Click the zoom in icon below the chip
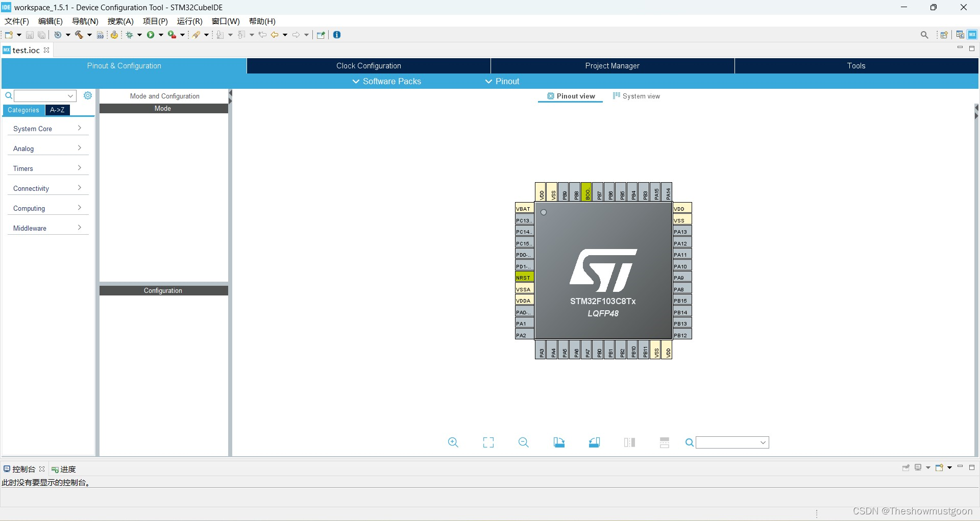The width and height of the screenshot is (980, 521). [x=453, y=442]
